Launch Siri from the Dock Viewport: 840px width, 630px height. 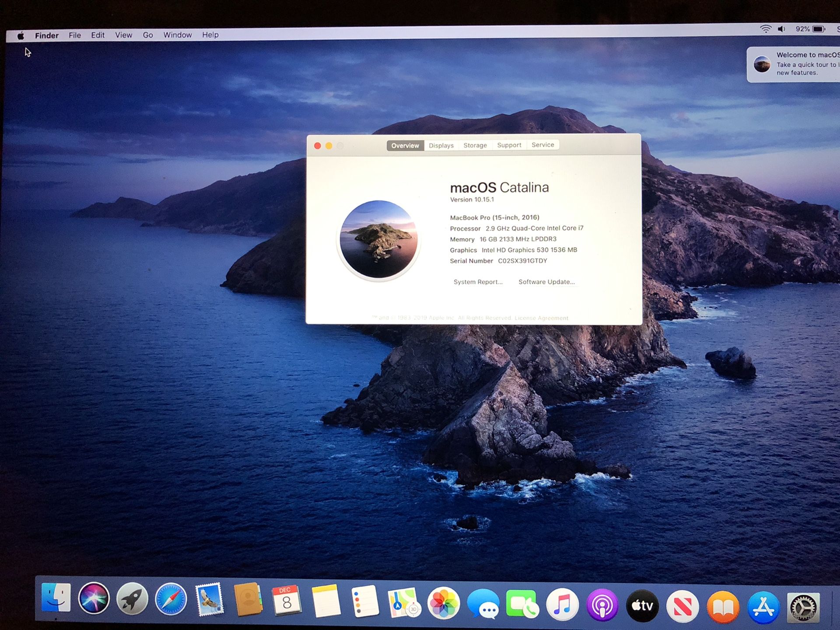[94, 598]
